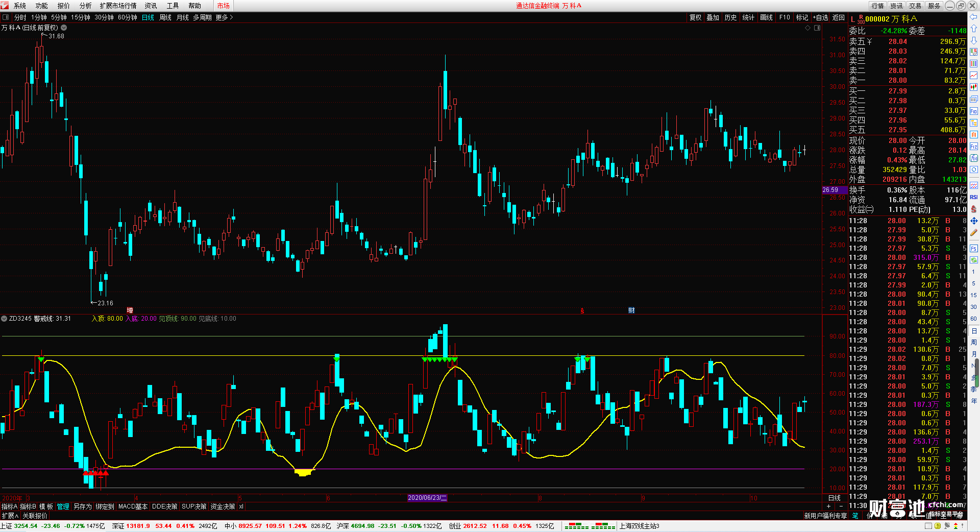Screen dimensions: 980x532
Task: Switch to 周线 weekly period
Action: (x=165, y=17)
